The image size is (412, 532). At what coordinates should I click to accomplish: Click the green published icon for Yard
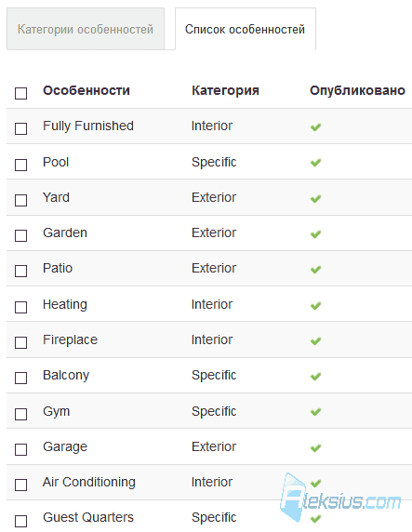[315, 198]
